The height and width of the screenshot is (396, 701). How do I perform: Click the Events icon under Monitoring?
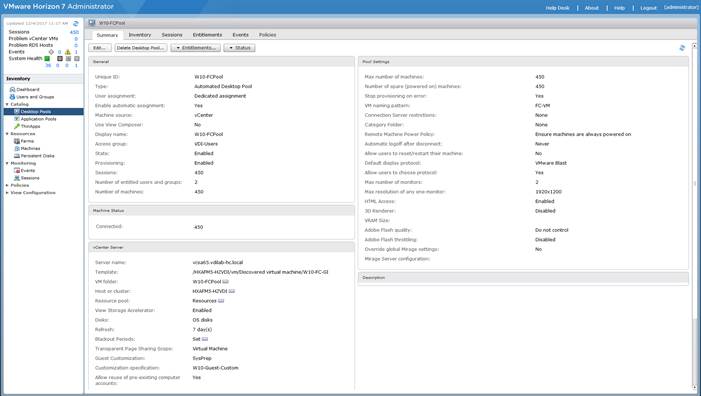[17, 170]
